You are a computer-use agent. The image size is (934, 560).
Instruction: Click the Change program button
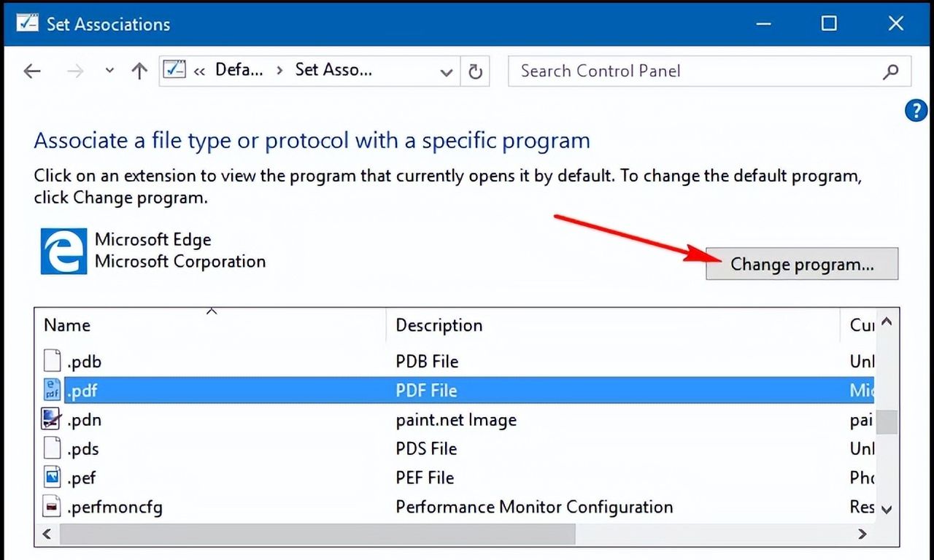pyautogui.click(x=801, y=264)
